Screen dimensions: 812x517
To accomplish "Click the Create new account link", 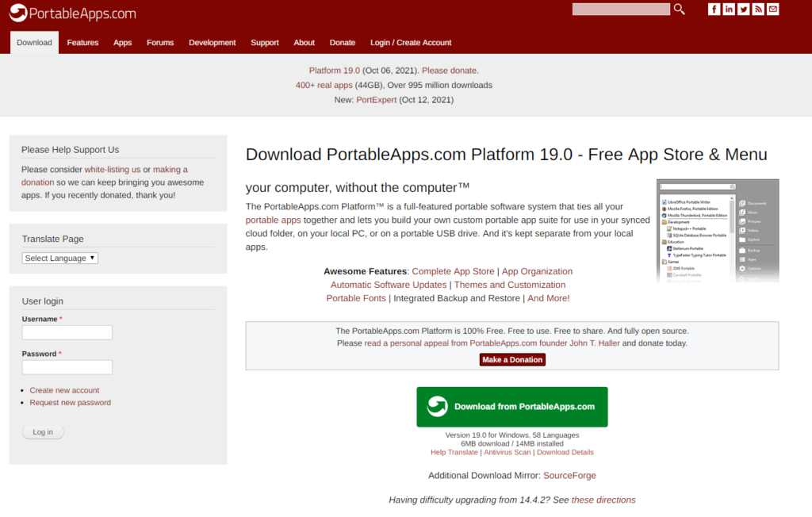I will pyautogui.click(x=64, y=390).
